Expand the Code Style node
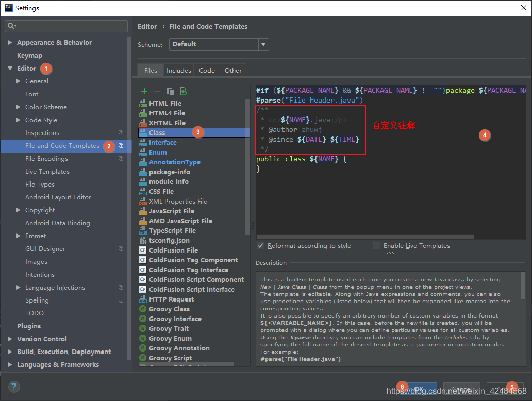Screen dimensions: 532x401 (x=19, y=120)
